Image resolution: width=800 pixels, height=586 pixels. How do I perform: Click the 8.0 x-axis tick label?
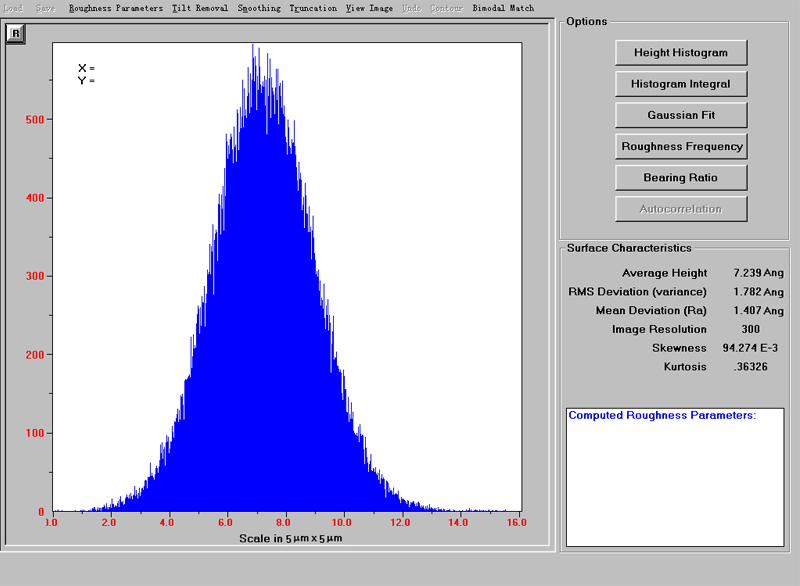pos(283,522)
